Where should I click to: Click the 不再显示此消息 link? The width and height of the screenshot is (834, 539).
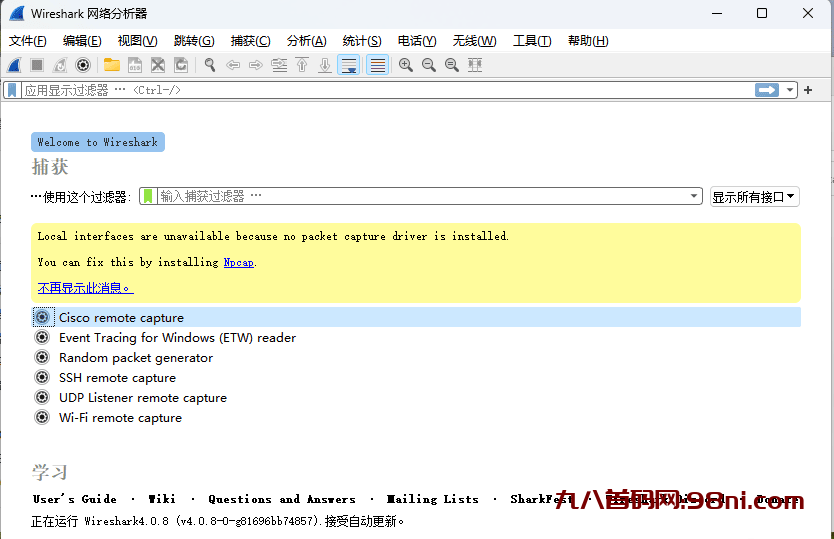(x=85, y=288)
